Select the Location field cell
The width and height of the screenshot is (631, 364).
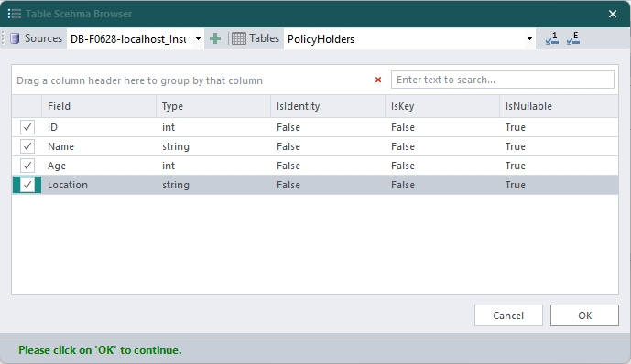click(x=99, y=185)
